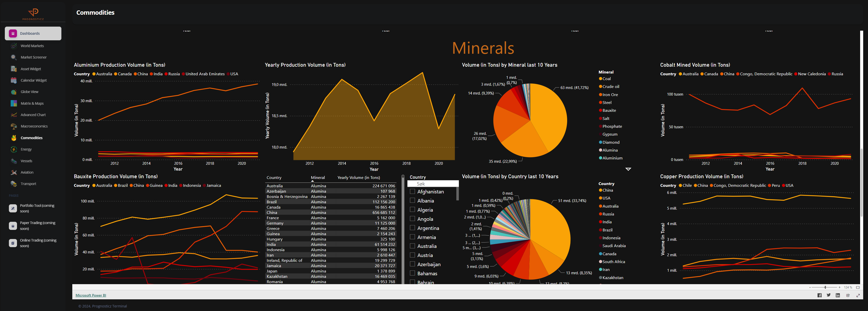Viewport: 868px width, 311px height.
Task: Click the Twitter share icon
Action: 829,295
